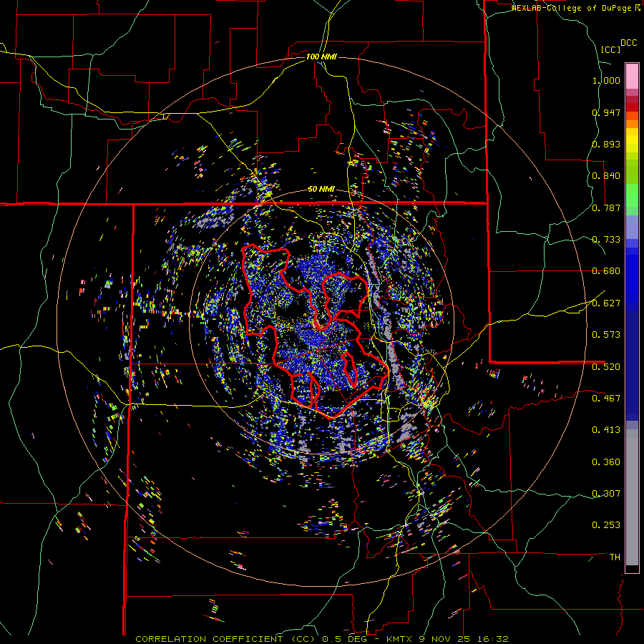Click the 0.840 legend value
Screen dimensions: 644x644
606,176
